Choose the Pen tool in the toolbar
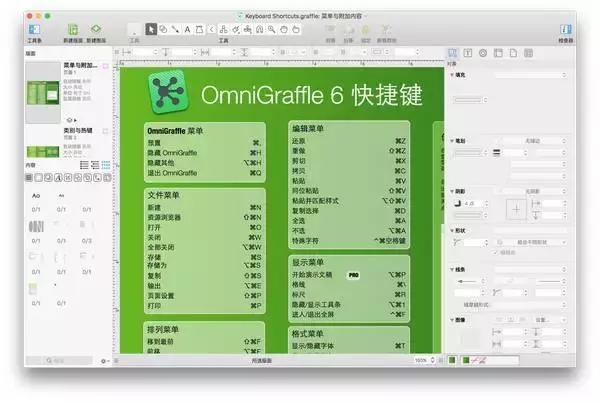Image resolution: width=600 pixels, height=403 pixels. click(x=199, y=29)
